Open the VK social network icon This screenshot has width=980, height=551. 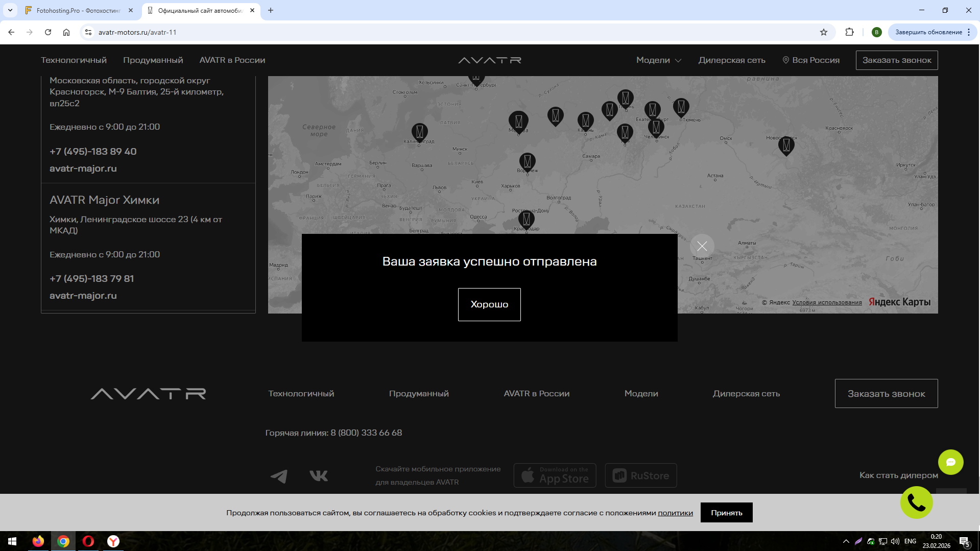319,476
